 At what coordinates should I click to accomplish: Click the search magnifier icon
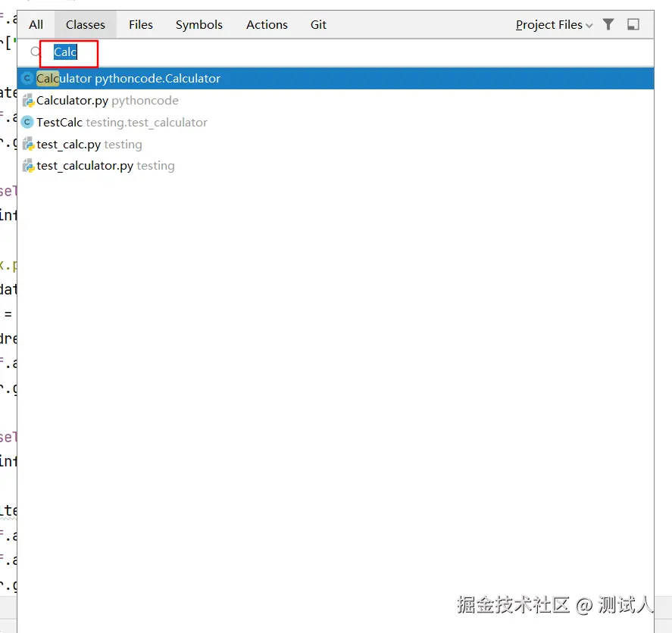35,52
